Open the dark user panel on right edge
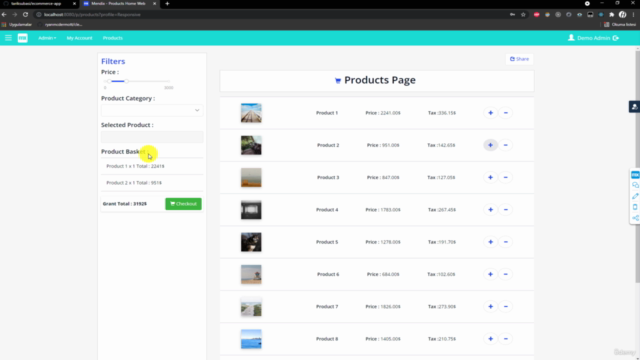Screen dimensions: 640x360 634,107
